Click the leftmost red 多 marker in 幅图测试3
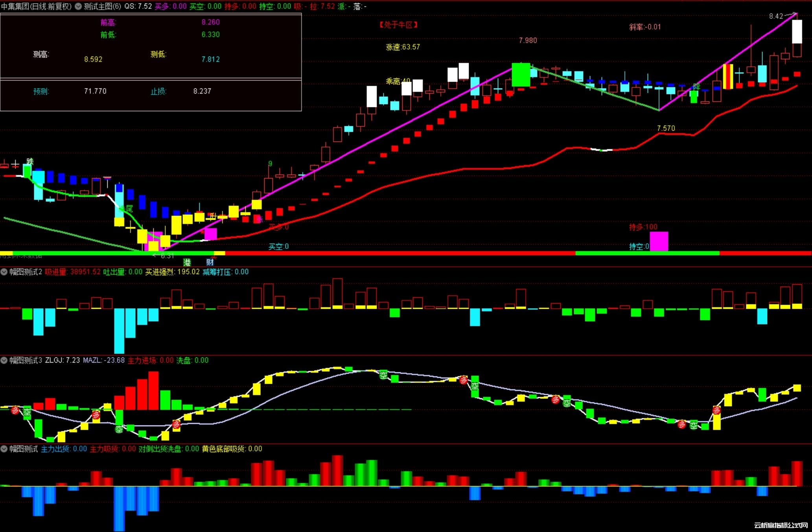 [15, 411]
